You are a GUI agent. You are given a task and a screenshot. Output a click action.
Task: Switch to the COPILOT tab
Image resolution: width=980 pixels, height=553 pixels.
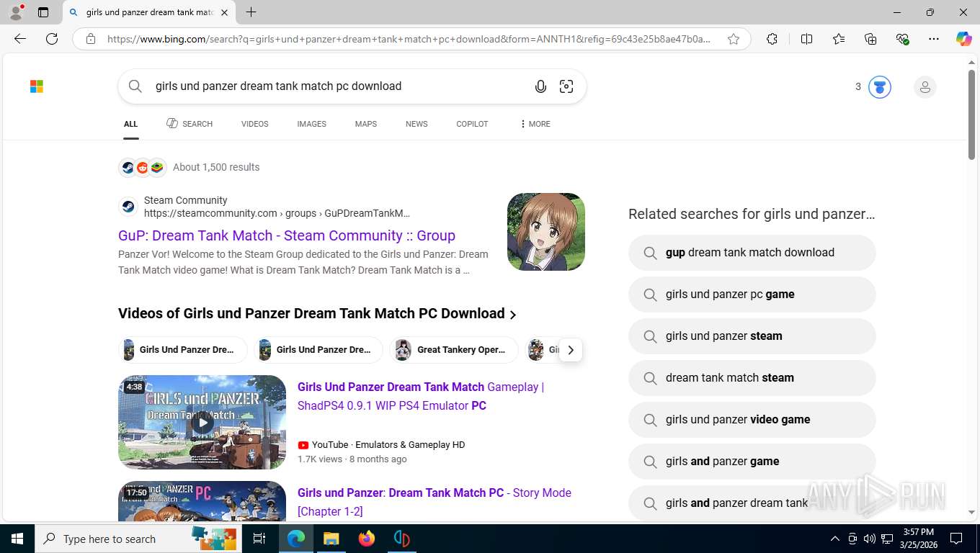(x=472, y=124)
